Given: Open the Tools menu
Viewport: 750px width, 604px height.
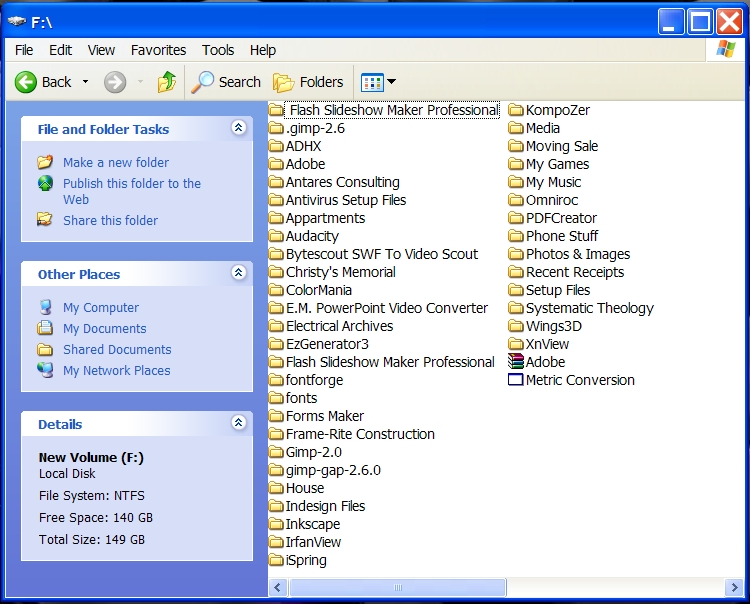Looking at the screenshot, I should point(218,50).
